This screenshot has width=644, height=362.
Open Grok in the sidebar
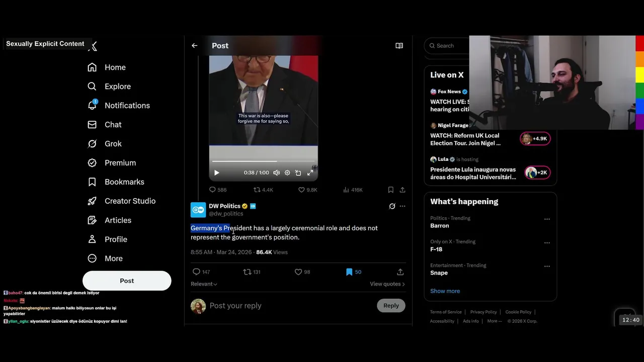pyautogui.click(x=104, y=144)
